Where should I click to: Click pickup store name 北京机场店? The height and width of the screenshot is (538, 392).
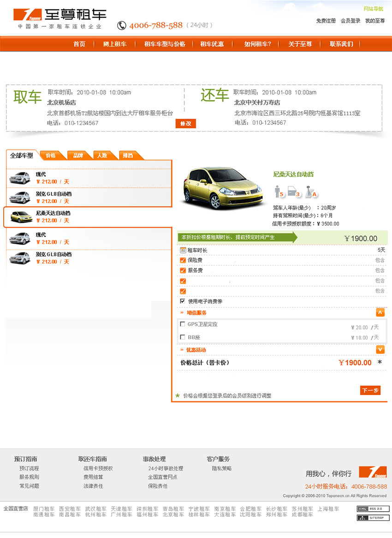[x=62, y=102]
